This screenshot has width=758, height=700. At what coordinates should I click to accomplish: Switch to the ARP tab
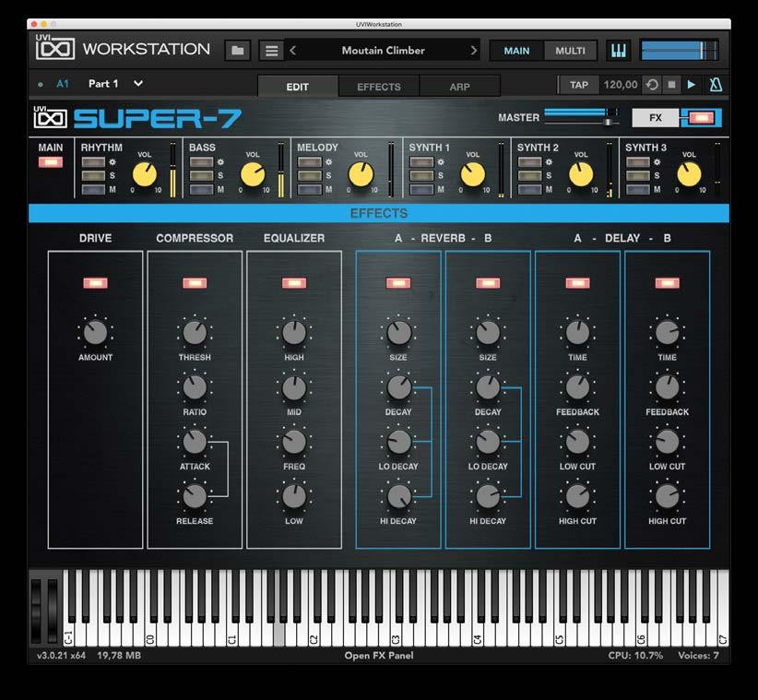[x=459, y=87]
